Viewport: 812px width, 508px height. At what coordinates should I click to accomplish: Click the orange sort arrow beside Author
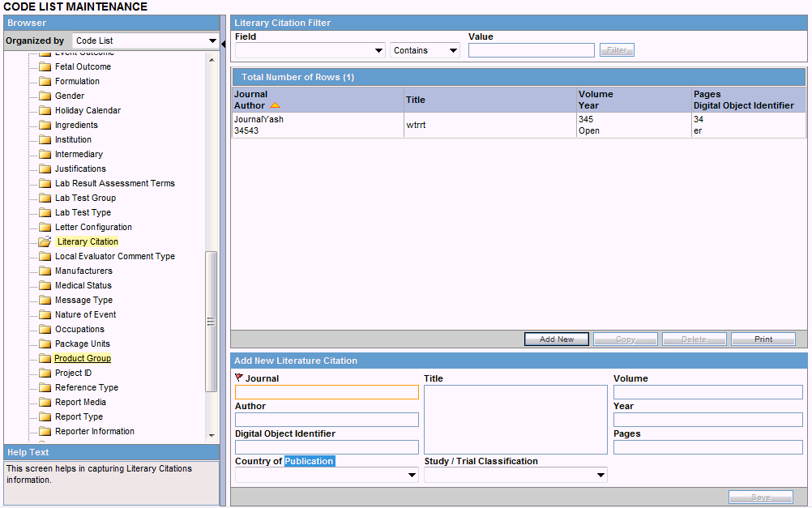275,105
